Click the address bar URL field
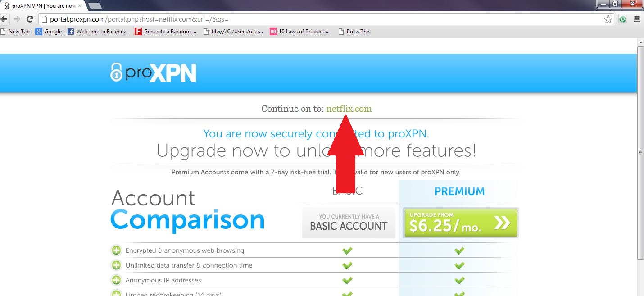Viewport: 644px width, 296px height. [320, 19]
